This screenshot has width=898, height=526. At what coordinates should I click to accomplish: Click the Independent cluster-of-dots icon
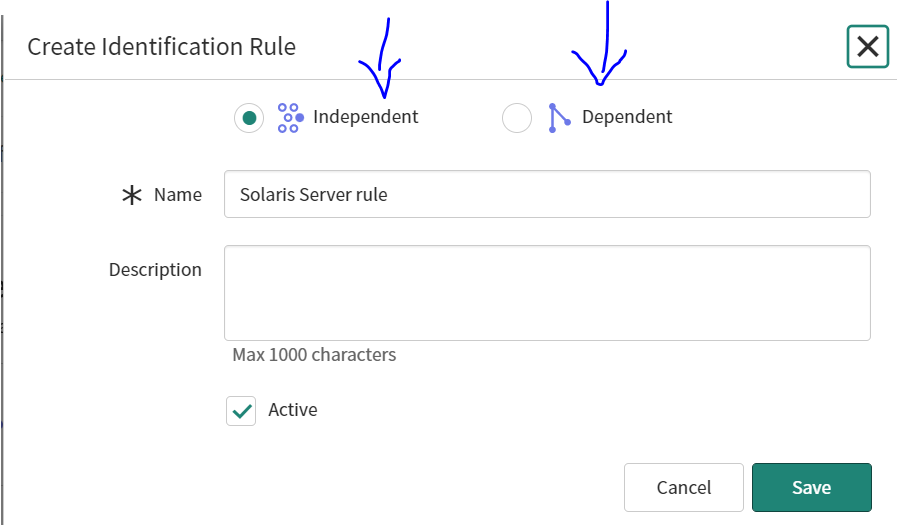coord(290,117)
